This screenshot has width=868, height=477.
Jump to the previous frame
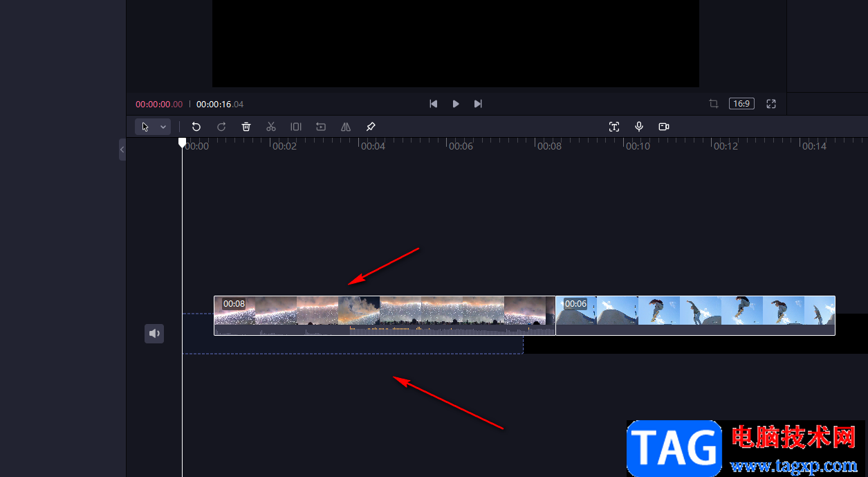pyautogui.click(x=434, y=104)
